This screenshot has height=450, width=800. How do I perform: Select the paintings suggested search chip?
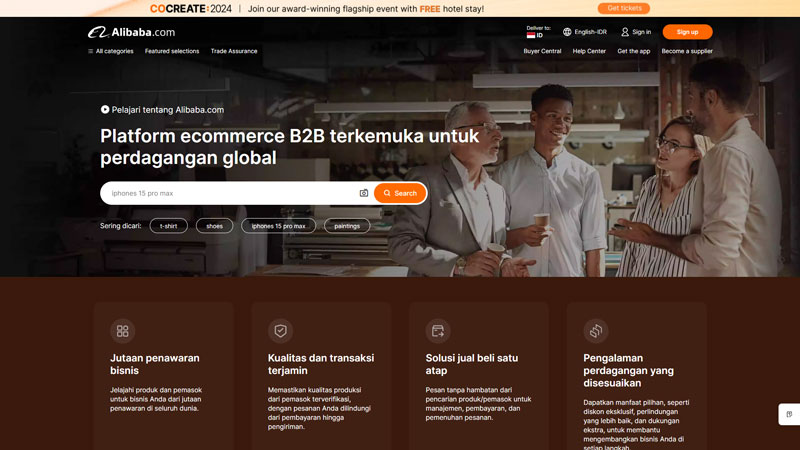click(347, 226)
